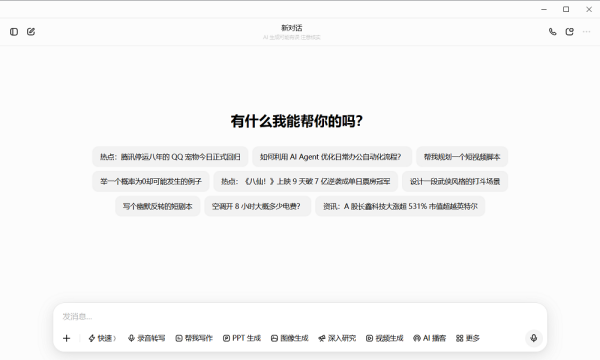Choose the 空调开 8 小时 suggestion
Screen dimensions: 600x360
(x=258, y=206)
